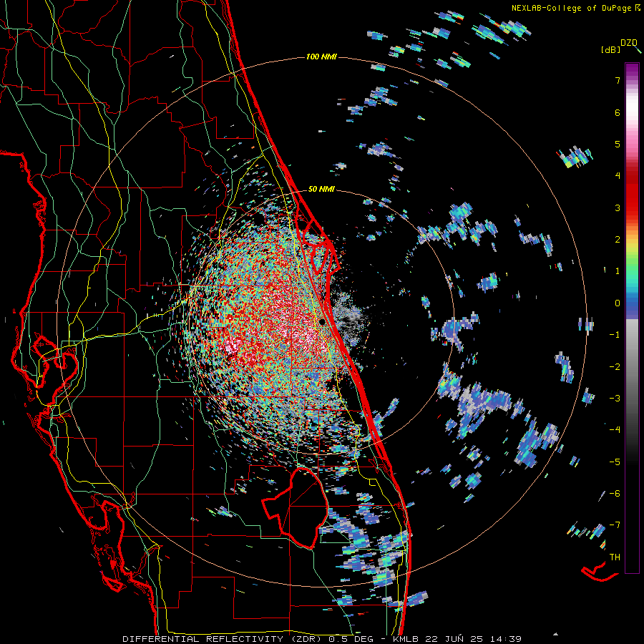Click the colorbar value 5 label
The image size is (644, 644).
pyautogui.click(x=618, y=144)
